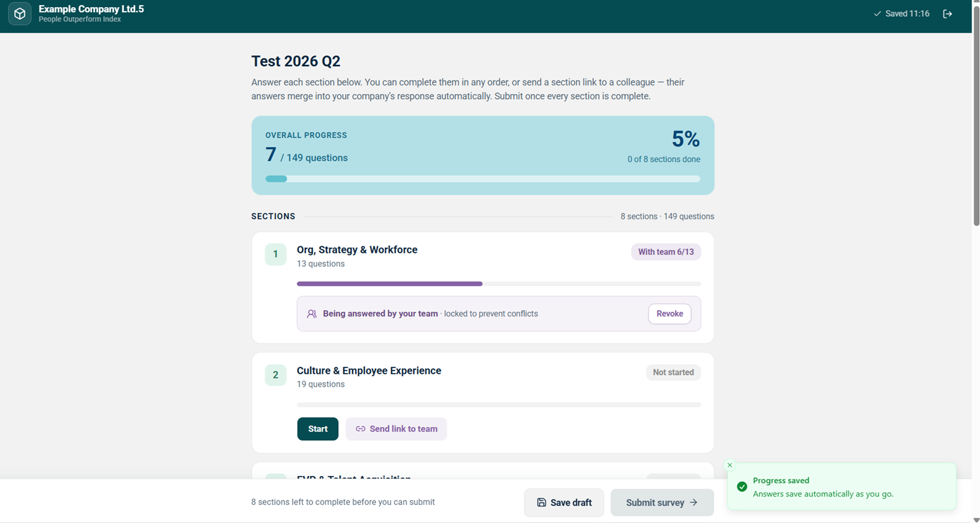Screen dimensions: 980x523
Task: Submit the survey
Action: tap(662, 502)
